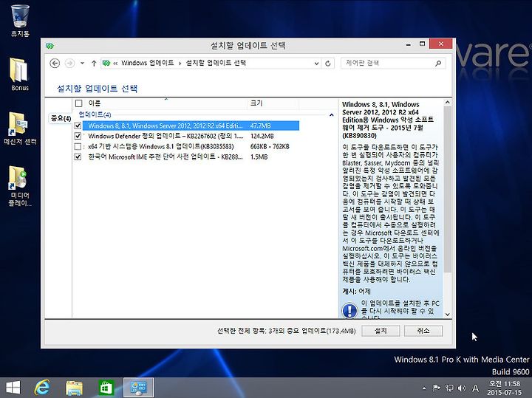Click the Forward navigation arrow

pos(69,63)
